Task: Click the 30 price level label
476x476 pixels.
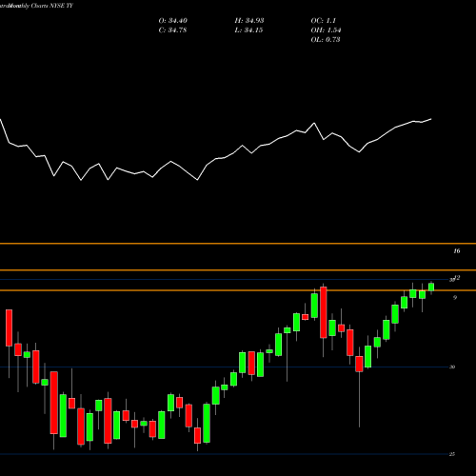Action: coord(452,367)
